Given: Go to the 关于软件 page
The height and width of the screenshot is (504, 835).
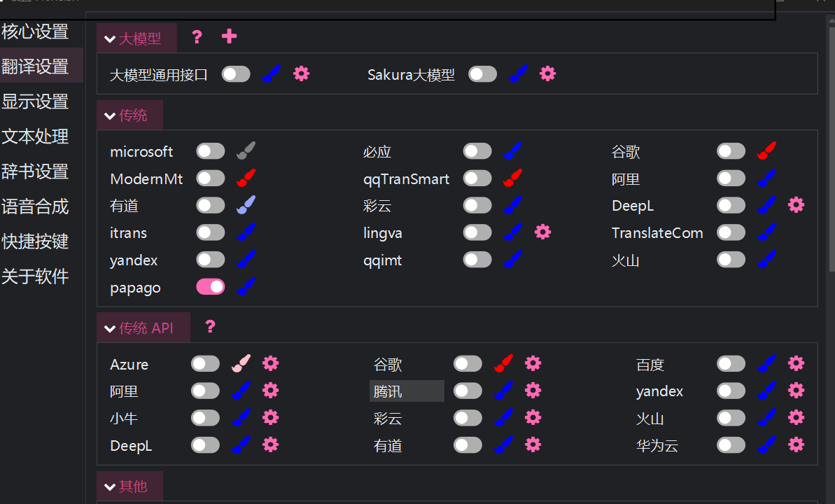Looking at the screenshot, I should click(x=36, y=276).
